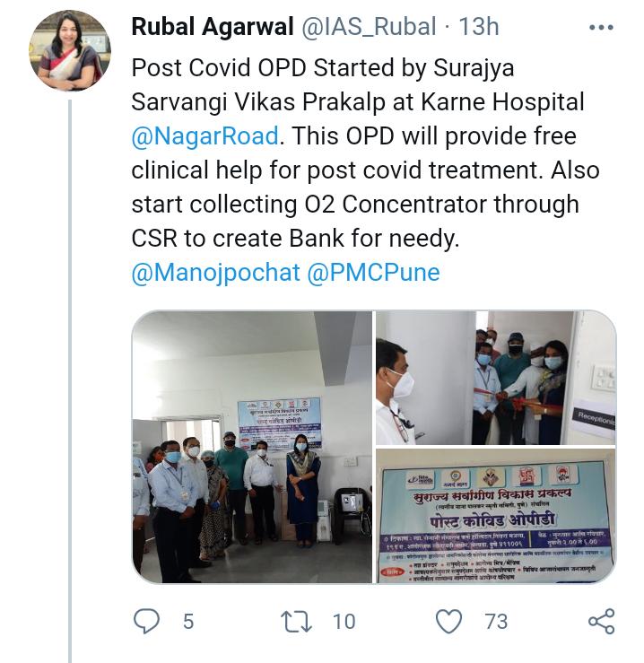Enlarge the ribbon cutting photo

click(496, 378)
